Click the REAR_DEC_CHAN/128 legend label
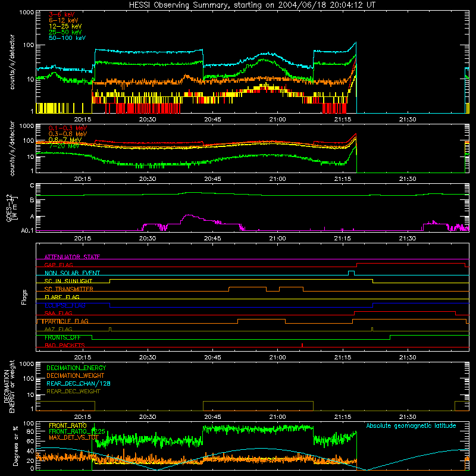The height and width of the screenshot is (476, 476). coord(79,383)
